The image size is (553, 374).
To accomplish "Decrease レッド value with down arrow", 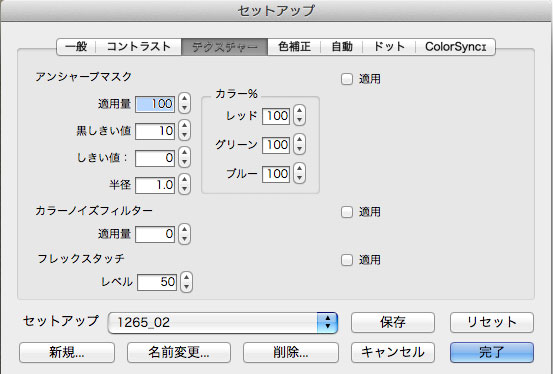I will coord(299,120).
